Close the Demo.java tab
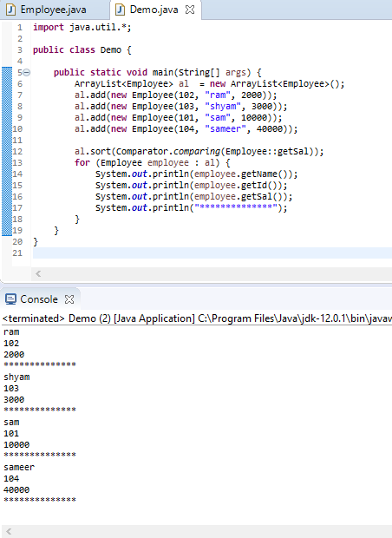The height and width of the screenshot is (538, 392). 190,10
